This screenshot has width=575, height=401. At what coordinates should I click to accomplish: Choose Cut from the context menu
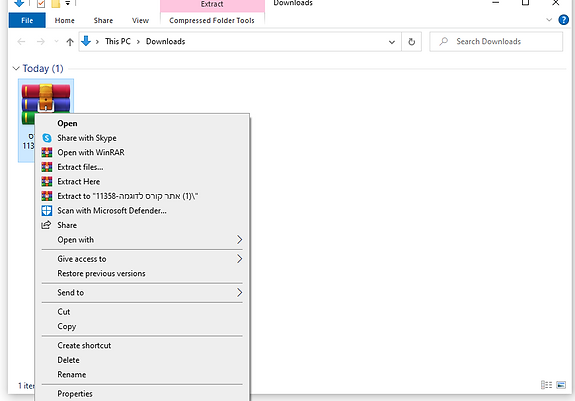(x=142, y=312)
